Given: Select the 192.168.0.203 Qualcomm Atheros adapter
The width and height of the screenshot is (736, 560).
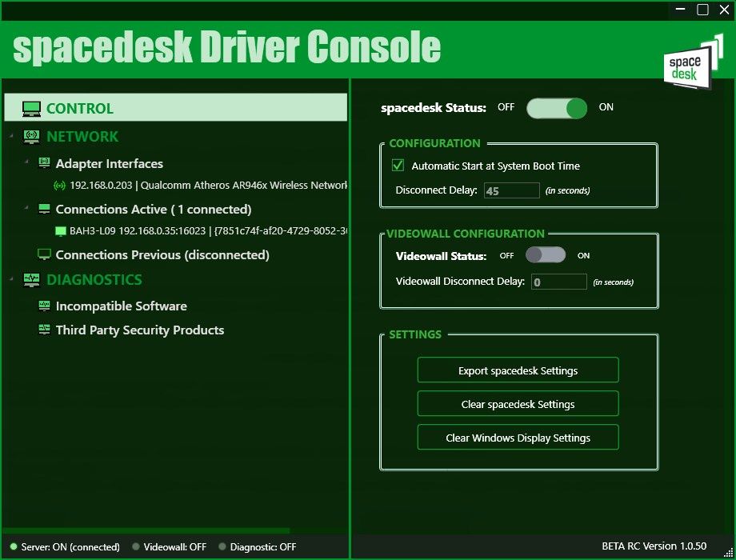Looking at the screenshot, I should pos(209,186).
